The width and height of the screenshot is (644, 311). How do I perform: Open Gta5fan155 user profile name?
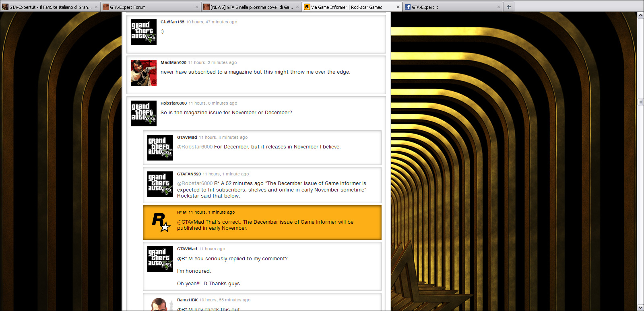(x=172, y=22)
